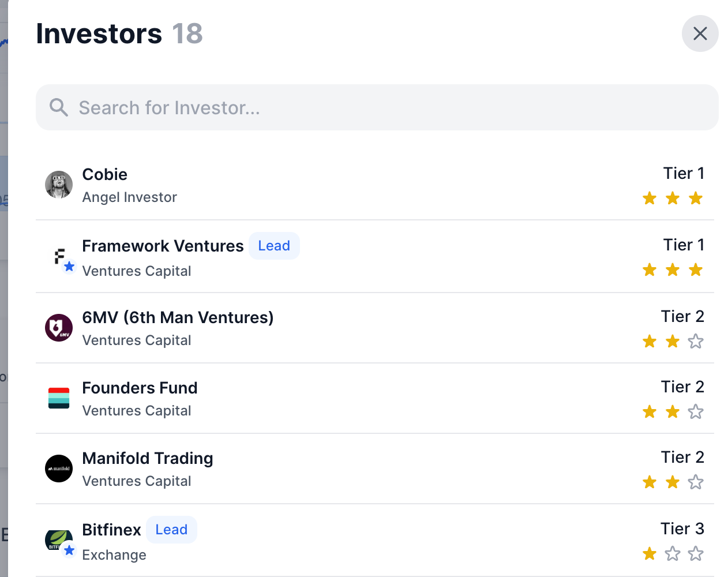Click the first filled star for Cobie

tap(650, 198)
